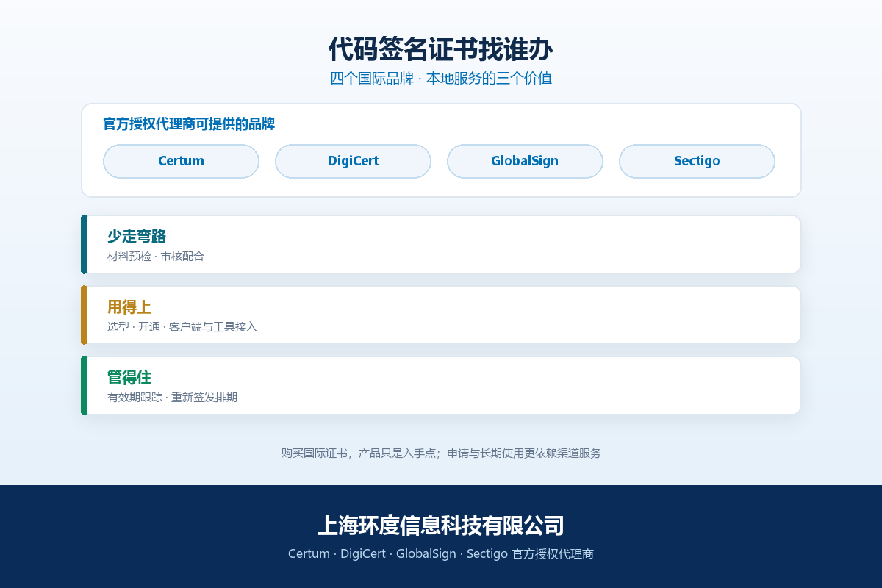882x588 pixels.
Task: Click the company name 上海环度信息科技有限公司
Action: click(x=441, y=526)
